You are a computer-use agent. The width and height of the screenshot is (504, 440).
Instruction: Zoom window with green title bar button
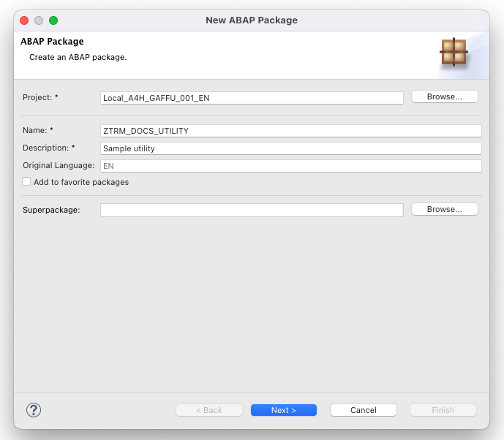point(53,20)
